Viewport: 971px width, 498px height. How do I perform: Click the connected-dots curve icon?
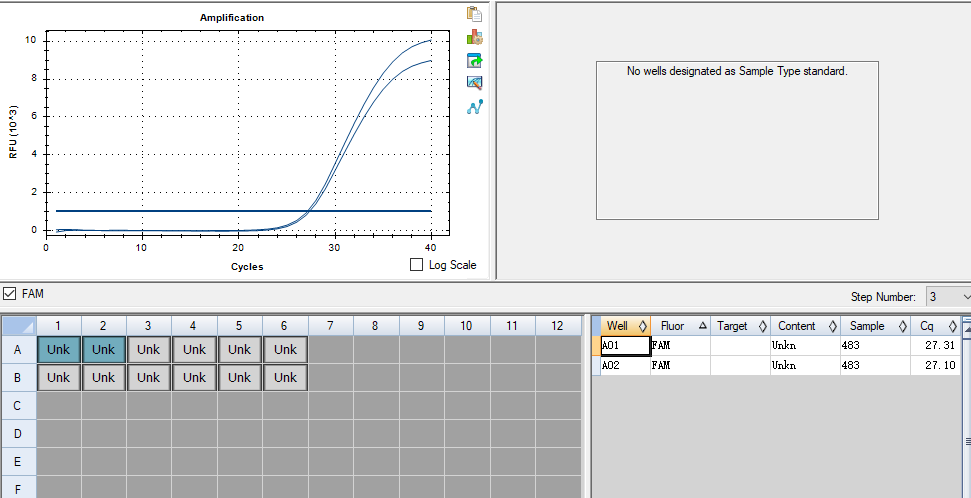(474, 107)
